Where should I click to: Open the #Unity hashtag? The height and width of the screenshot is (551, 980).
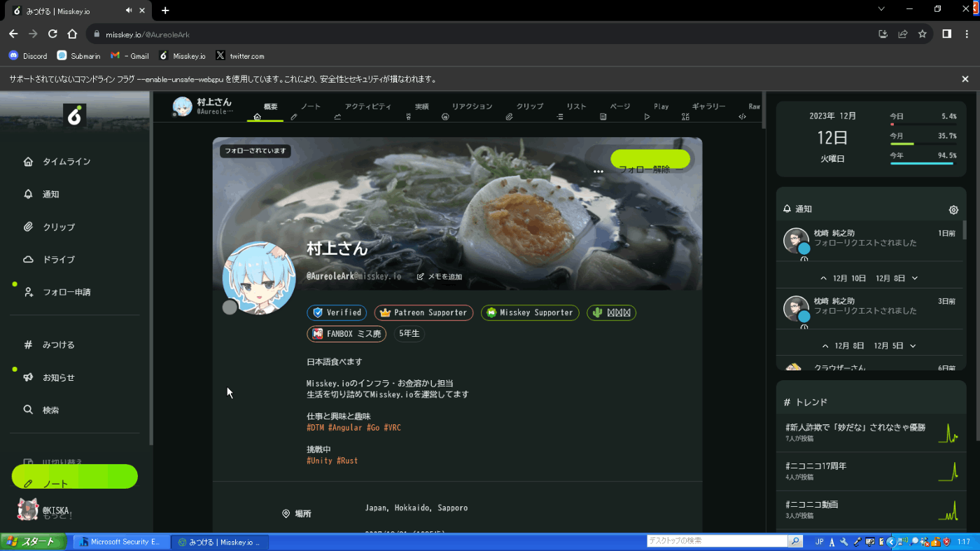click(320, 460)
